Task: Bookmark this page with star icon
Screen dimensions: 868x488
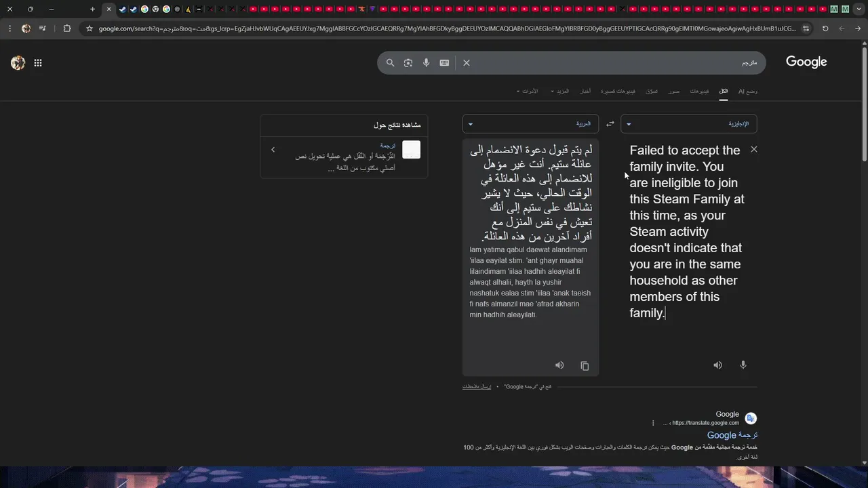Action: tap(89, 28)
